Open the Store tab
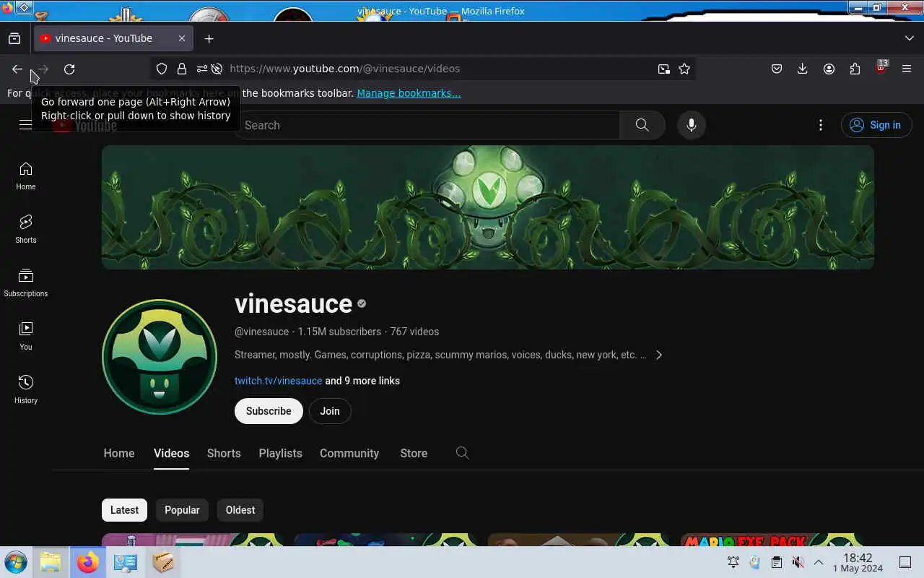This screenshot has height=578, width=924. coord(414,453)
